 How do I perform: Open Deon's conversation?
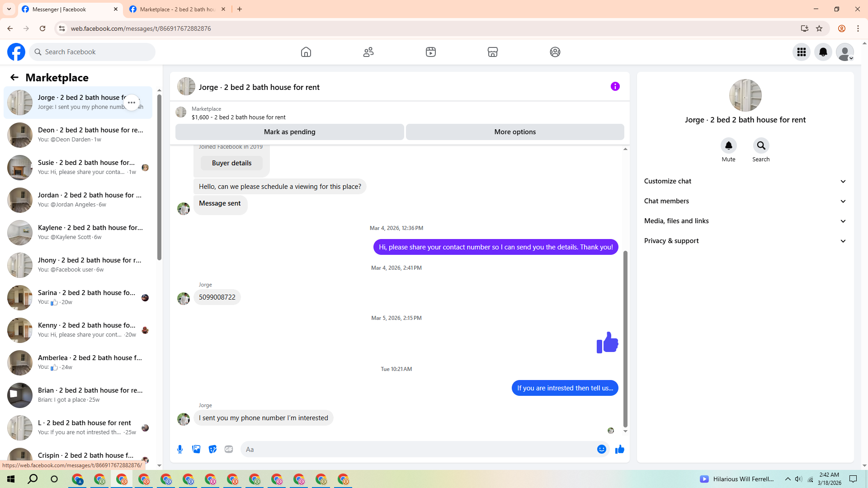78,135
